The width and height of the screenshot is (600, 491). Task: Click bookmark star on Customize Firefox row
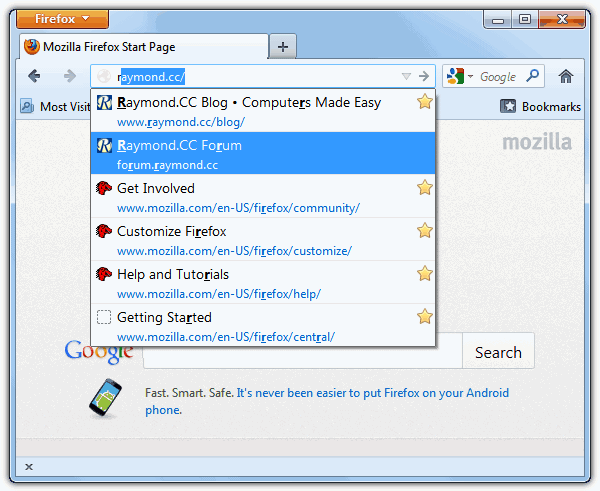(x=425, y=230)
